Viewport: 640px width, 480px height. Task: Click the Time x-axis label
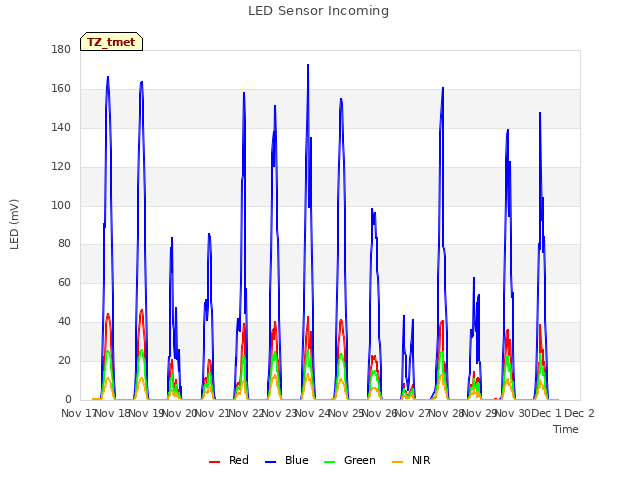[x=566, y=429]
